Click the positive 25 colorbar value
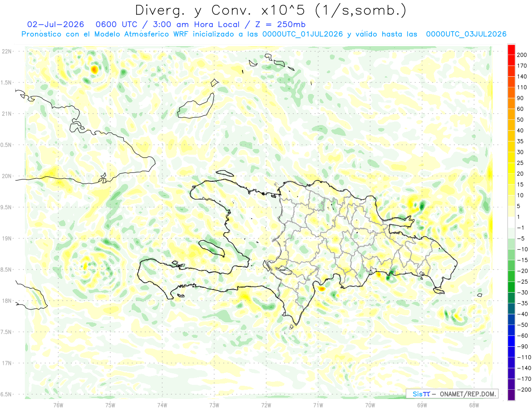This screenshot has height=411, width=532. pos(521,163)
